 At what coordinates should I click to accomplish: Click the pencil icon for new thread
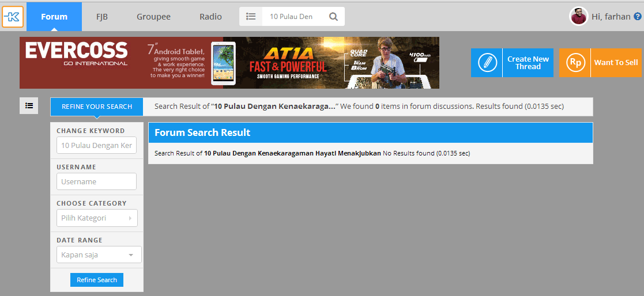click(x=487, y=63)
